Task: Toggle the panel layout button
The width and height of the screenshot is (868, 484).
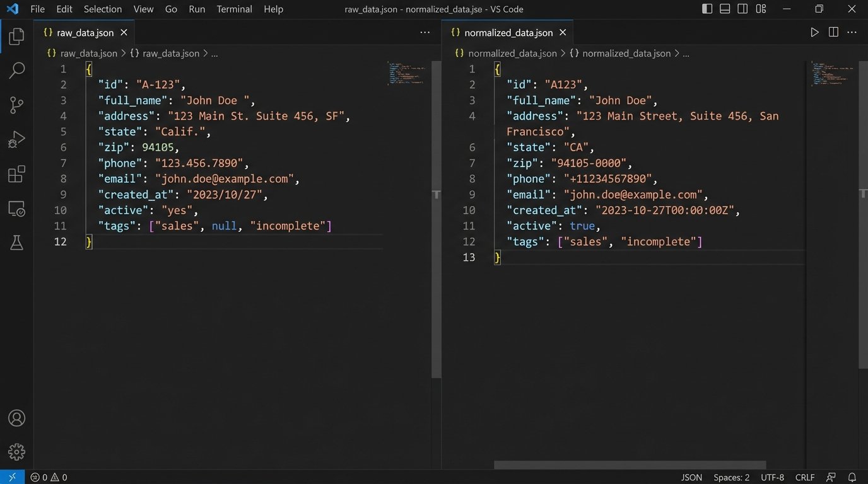Action: click(x=725, y=9)
